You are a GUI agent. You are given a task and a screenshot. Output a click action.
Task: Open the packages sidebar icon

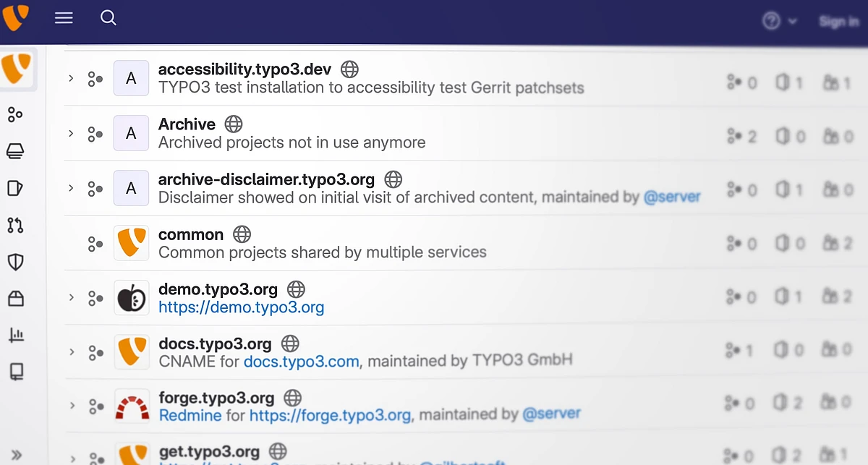15,298
